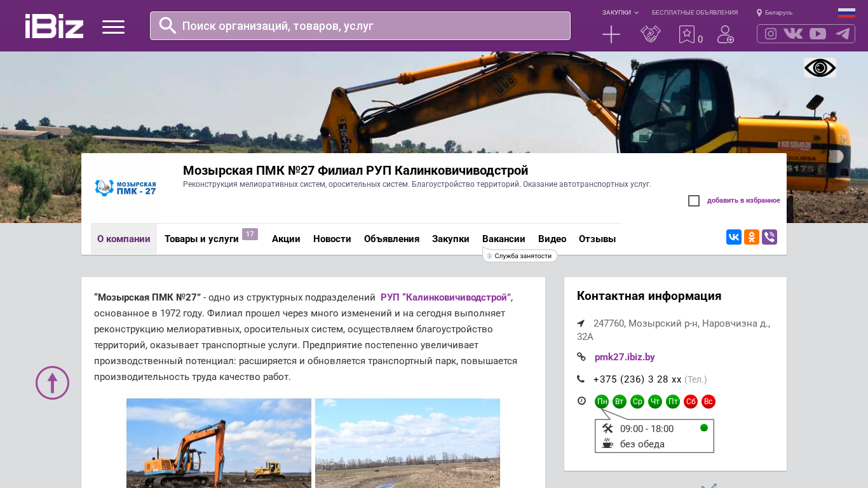Click the iBiz logo
Viewport: 868px width, 488px height.
(54, 26)
